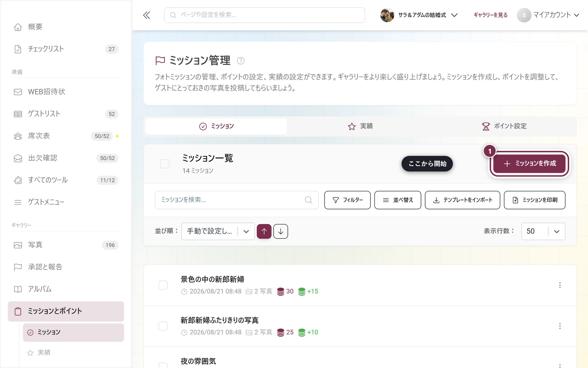
Task: Collapse ミッションとポイント sidebar section
Action: click(66, 311)
